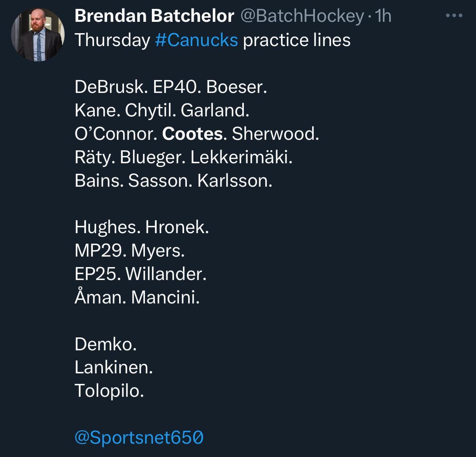Click the EP25. Willander. defense pair
Image resolution: width=476 pixels, height=457 pixels.
click(140, 274)
